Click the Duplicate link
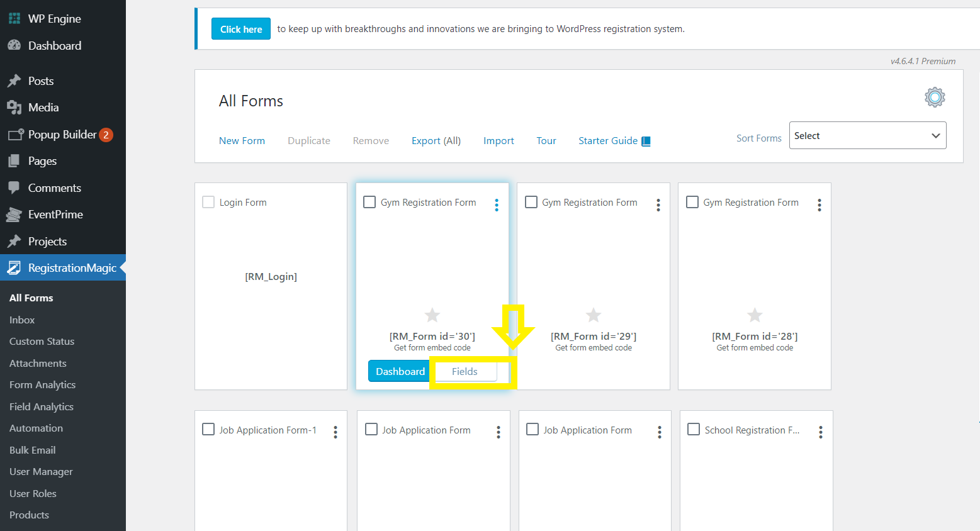Image resolution: width=980 pixels, height=531 pixels. tap(309, 141)
